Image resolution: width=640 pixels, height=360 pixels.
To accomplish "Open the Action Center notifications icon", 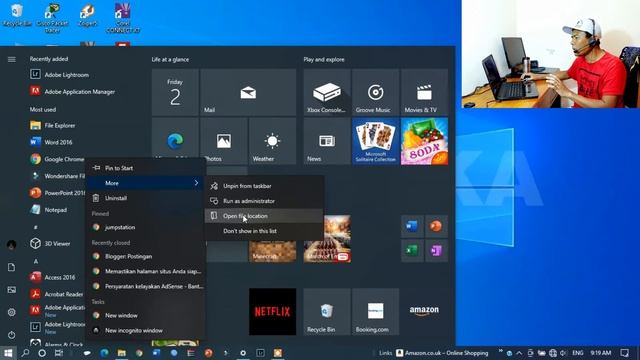I will pyautogui.click(x=624, y=353).
